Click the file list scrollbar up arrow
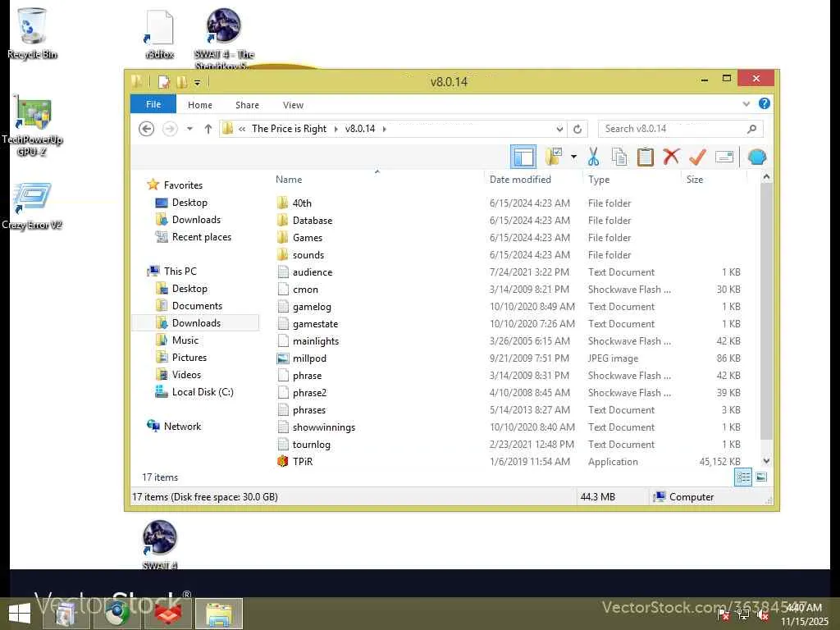 pyautogui.click(x=766, y=177)
